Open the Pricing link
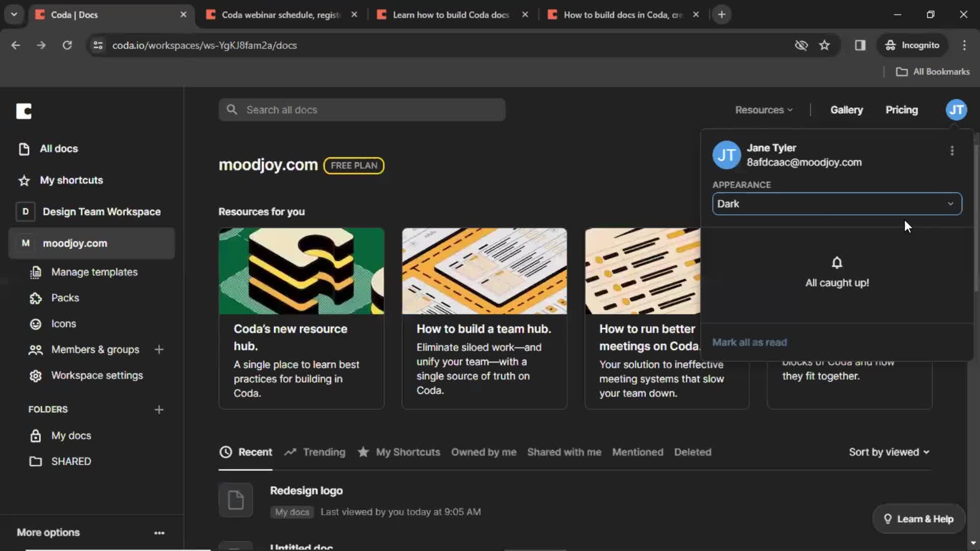The width and height of the screenshot is (980, 551). pyautogui.click(x=901, y=110)
